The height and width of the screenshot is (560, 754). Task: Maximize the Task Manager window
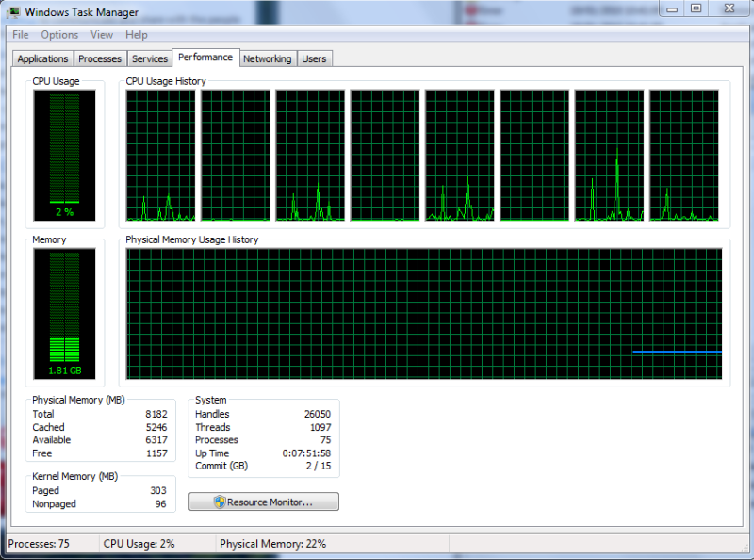tap(696, 8)
